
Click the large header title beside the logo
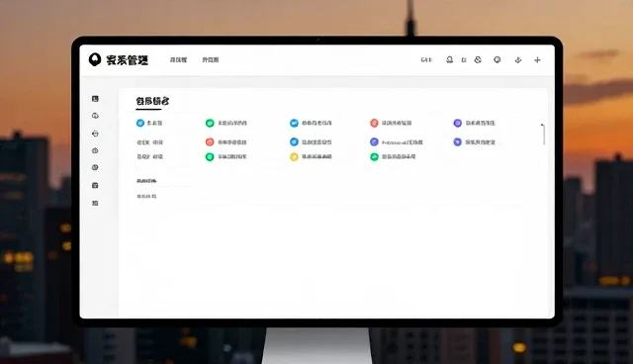[128, 60]
